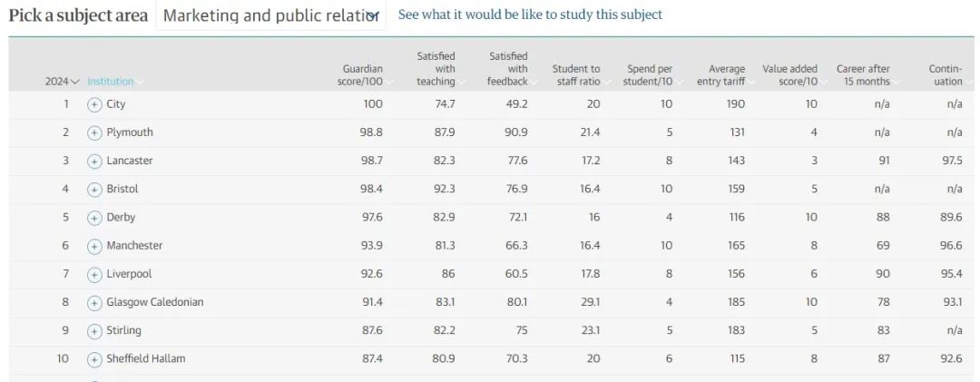Screen dimensions: 980x382
Task: Sort by Continuation column header
Action: pos(947,75)
